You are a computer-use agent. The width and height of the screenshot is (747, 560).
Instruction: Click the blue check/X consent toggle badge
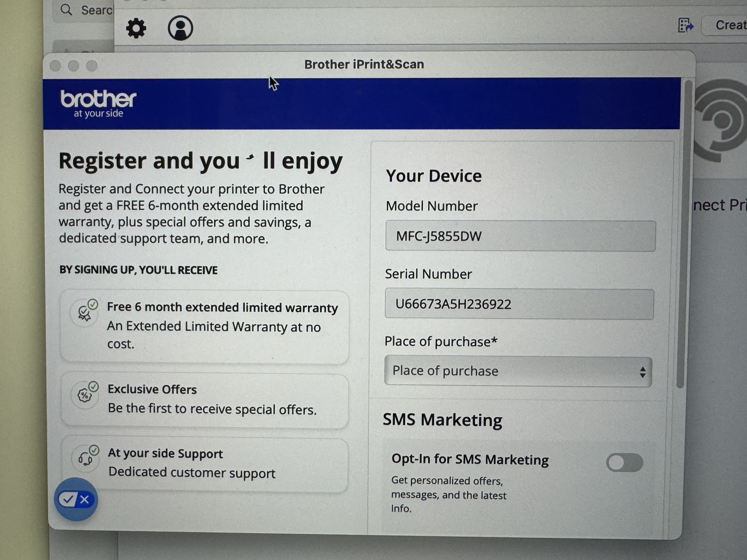pyautogui.click(x=76, y=499)
